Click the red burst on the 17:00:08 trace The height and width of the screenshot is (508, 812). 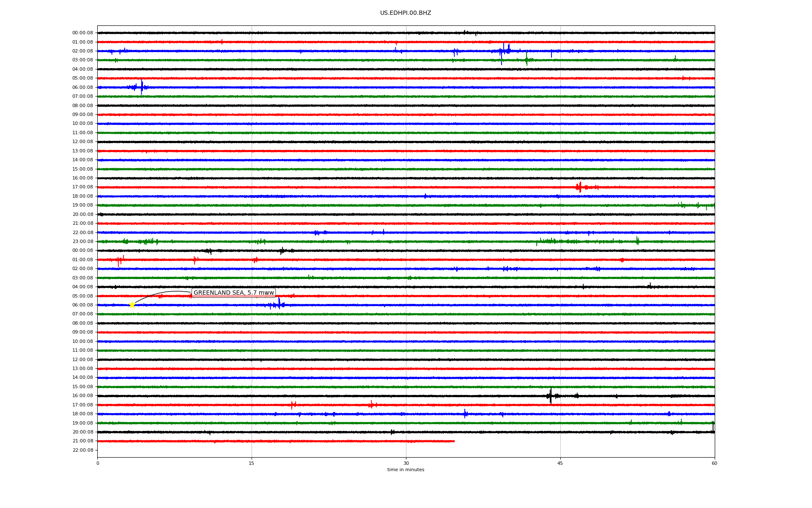(579, 187)
